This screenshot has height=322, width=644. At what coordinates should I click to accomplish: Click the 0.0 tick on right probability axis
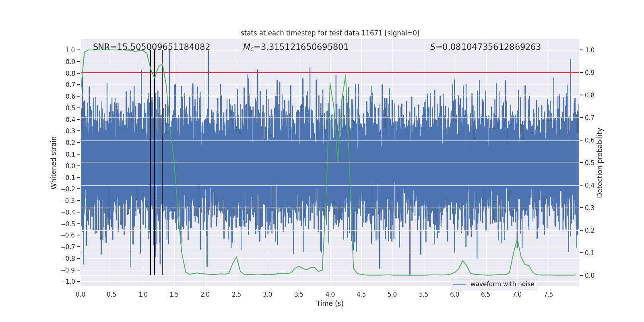(590, 276)
